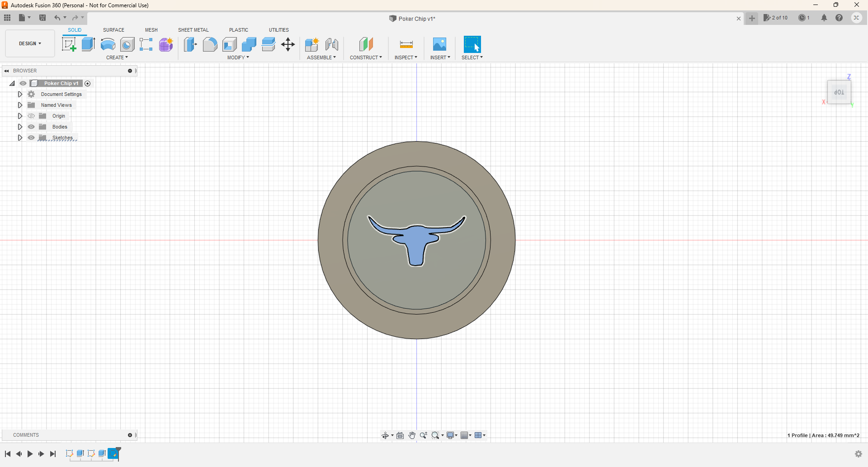Click the Insert image icon
This screenshot has width=868, height=467.
pos(439,44)
